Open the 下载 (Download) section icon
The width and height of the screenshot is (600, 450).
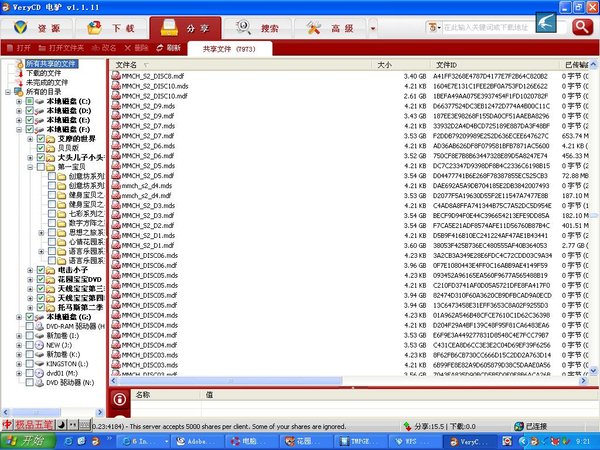[95, 28]
